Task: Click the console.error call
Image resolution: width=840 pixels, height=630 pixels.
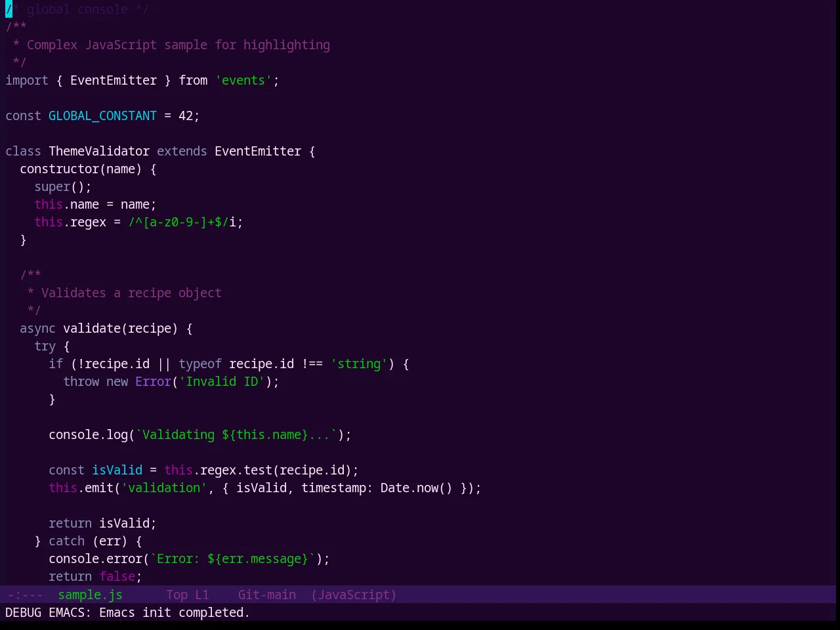Action: coord(95,558)
